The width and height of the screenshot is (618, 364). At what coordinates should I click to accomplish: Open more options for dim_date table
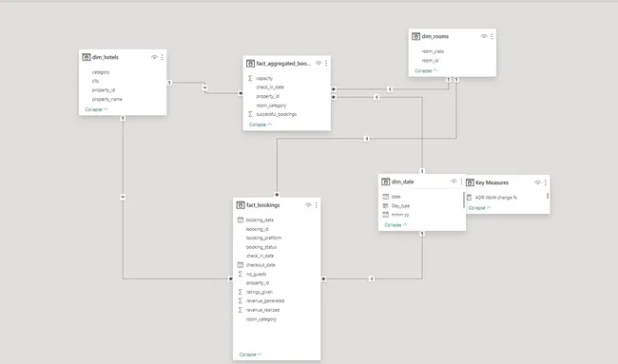[461, 182]
